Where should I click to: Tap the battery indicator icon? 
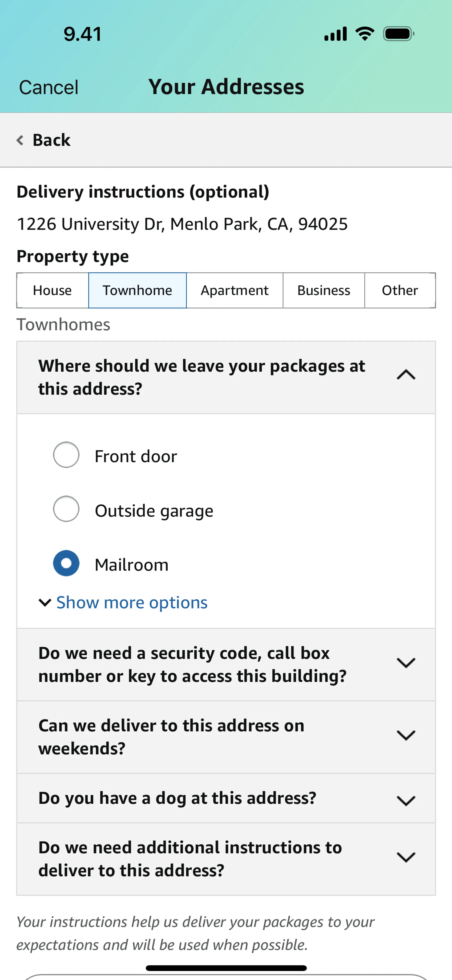399,34
